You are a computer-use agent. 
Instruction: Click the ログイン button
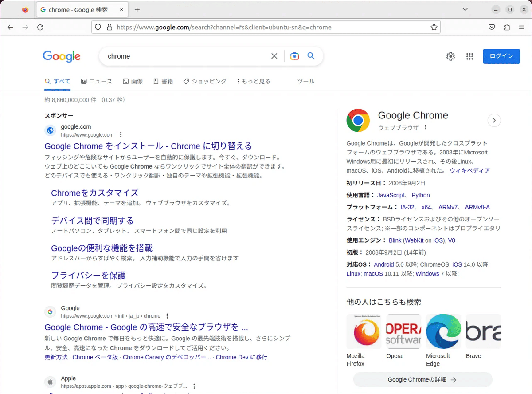point(501,56)
